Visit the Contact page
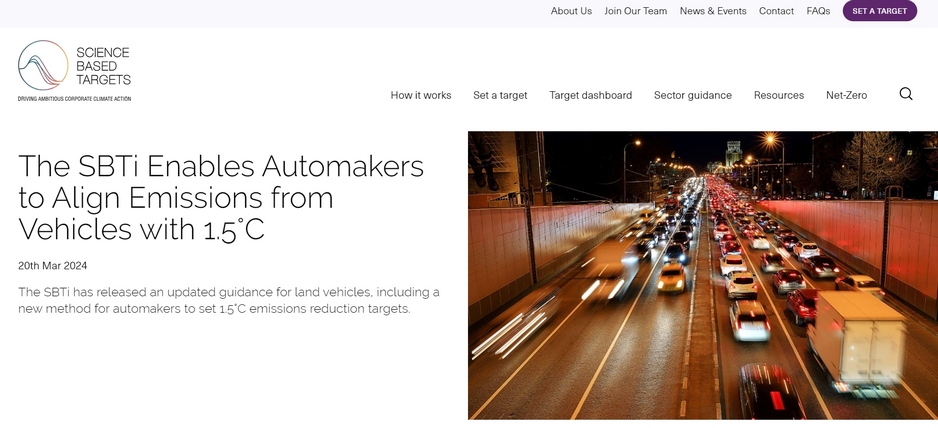Screen dimensions: 938x428 (776, 11)
